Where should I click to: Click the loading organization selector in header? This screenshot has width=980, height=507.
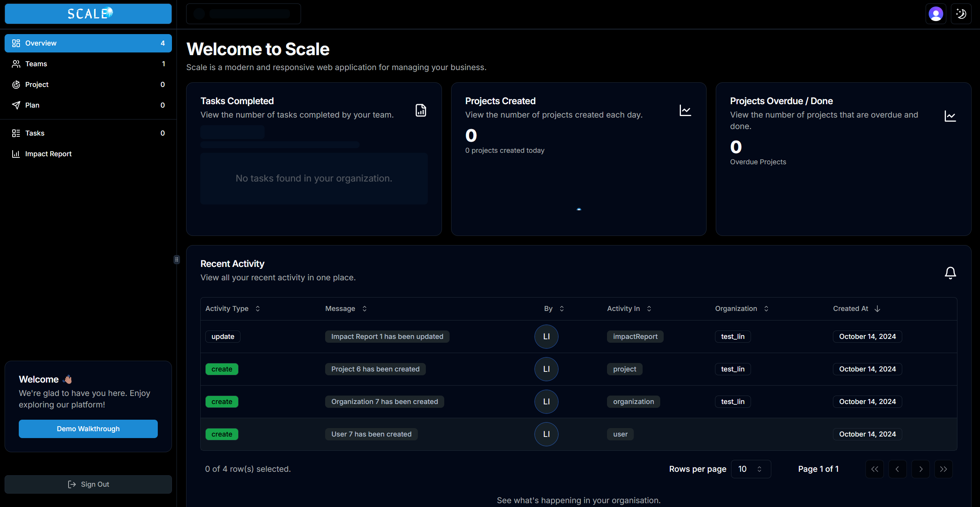[x=243, y=14]
